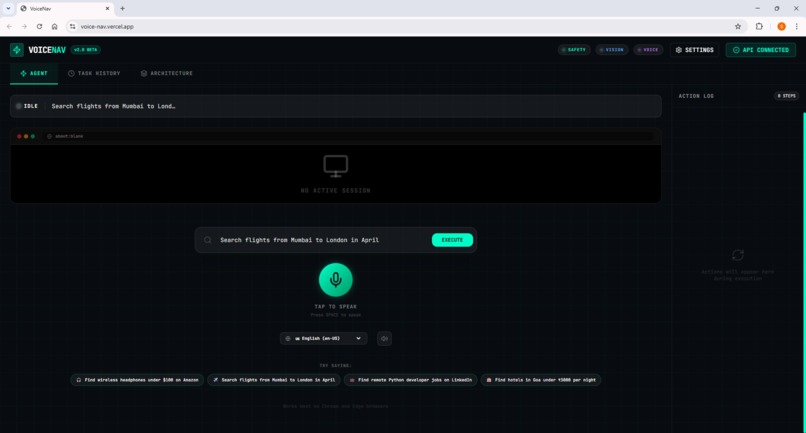Click the browser forward arrow
Image resolution: width=806 pixels, height=433 pixels.
pyautogui.click(x=24, y=26)
